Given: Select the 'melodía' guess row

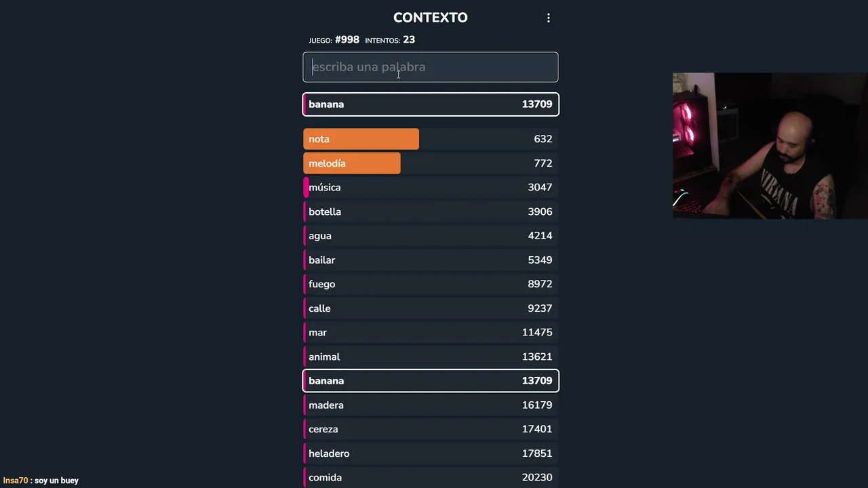Looking at the screenshot, I should [x=430, y=163].
